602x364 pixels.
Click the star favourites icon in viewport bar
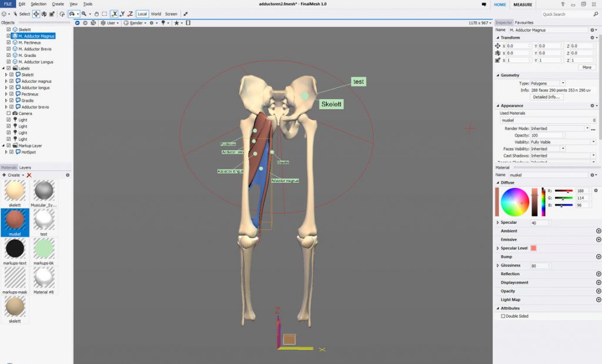(x=177, y=23)
